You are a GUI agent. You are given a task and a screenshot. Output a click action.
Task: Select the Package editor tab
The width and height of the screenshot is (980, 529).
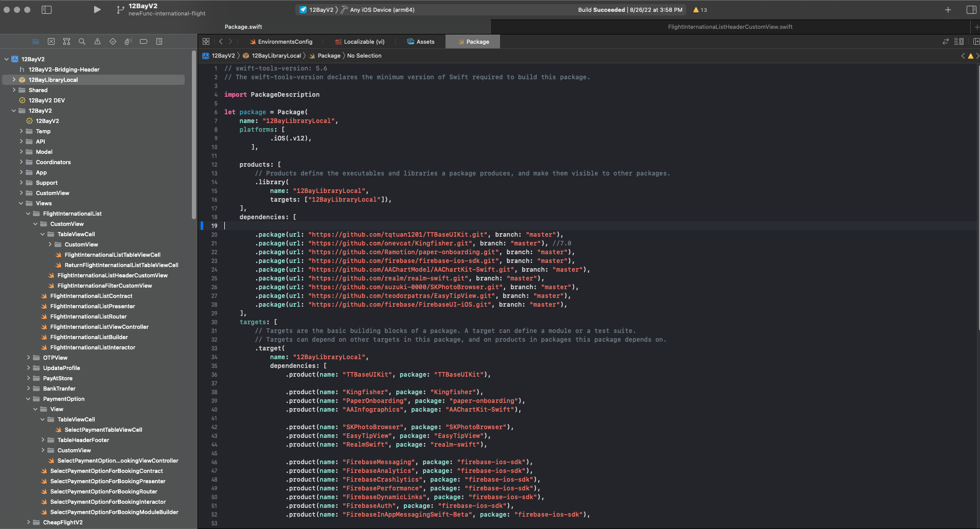click(473, 42)
